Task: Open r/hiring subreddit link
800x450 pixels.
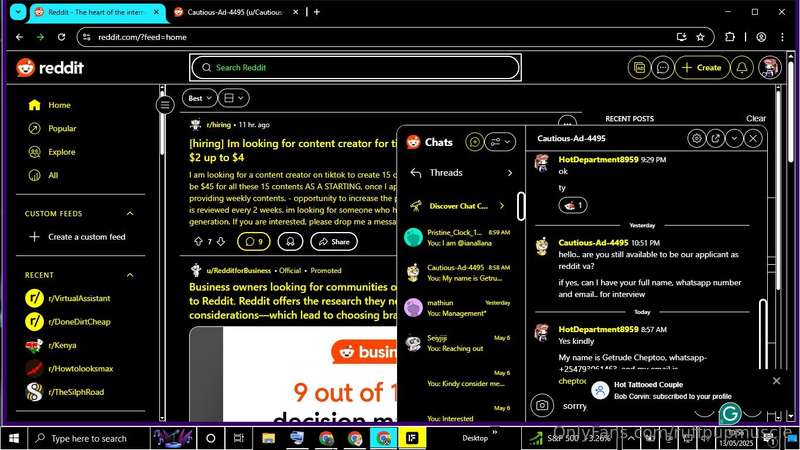Action: pos(218,124)
